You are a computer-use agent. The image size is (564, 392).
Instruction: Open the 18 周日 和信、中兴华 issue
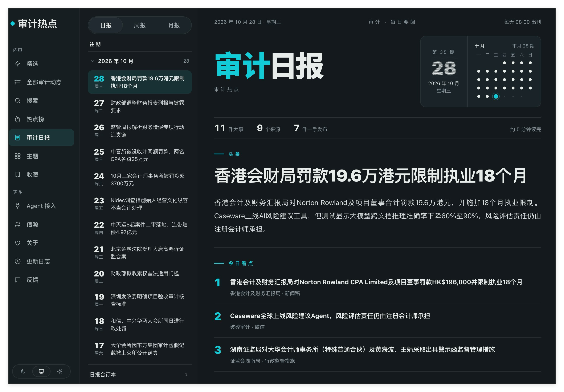[x=140, y=325]
